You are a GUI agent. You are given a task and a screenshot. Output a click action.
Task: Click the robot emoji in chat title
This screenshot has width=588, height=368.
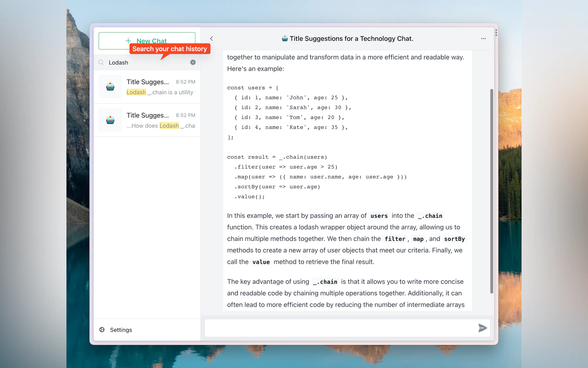click(x=285, y=39)
